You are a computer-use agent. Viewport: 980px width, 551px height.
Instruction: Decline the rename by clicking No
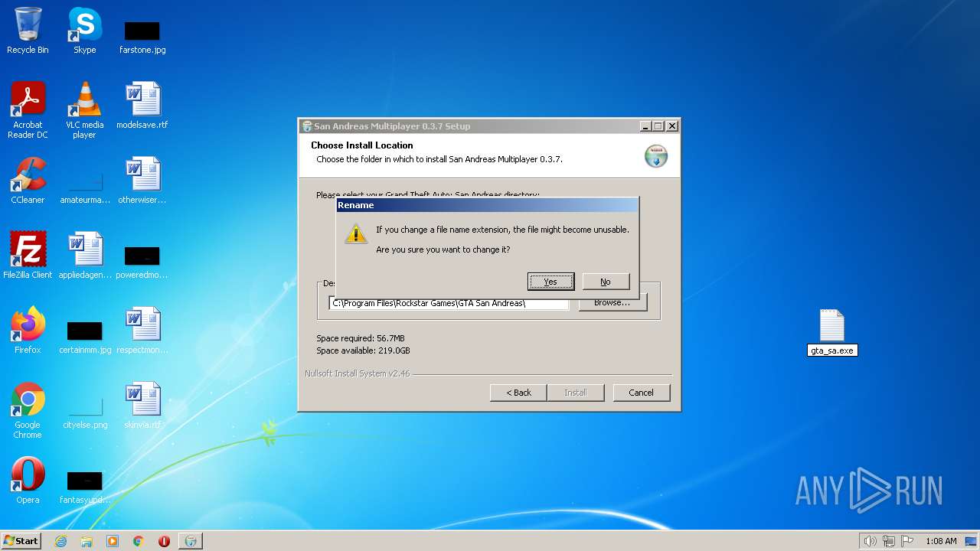[606, 282]
